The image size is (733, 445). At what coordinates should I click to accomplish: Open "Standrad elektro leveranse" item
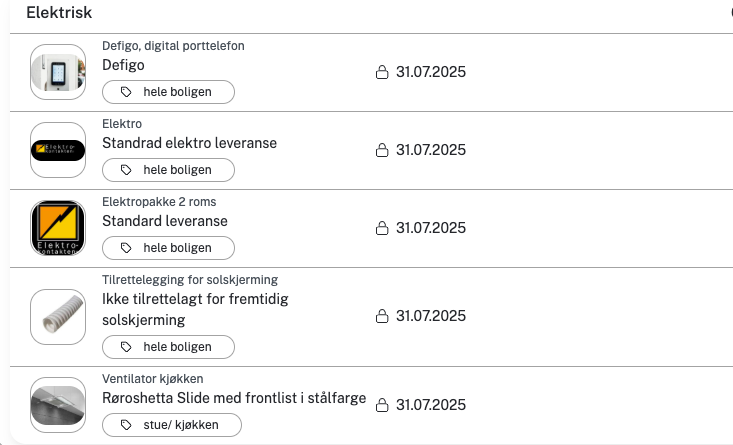click(190, 143)
